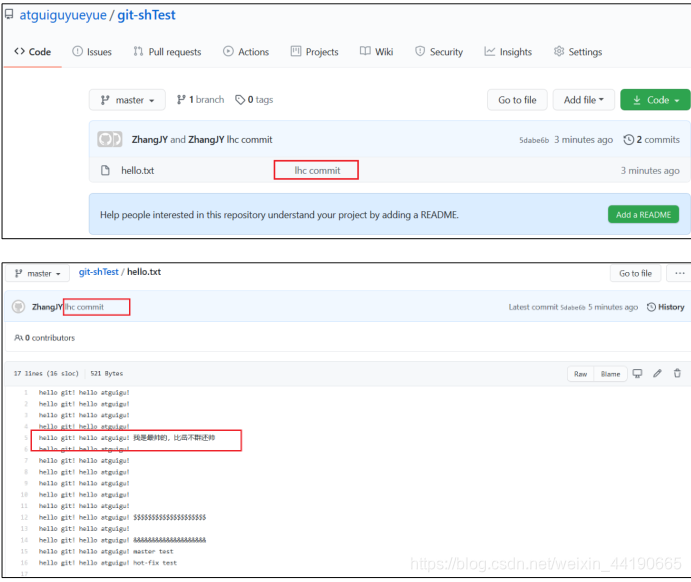Open the Insights tab
This screenshot has width=691, height=582.
[508, 52]
